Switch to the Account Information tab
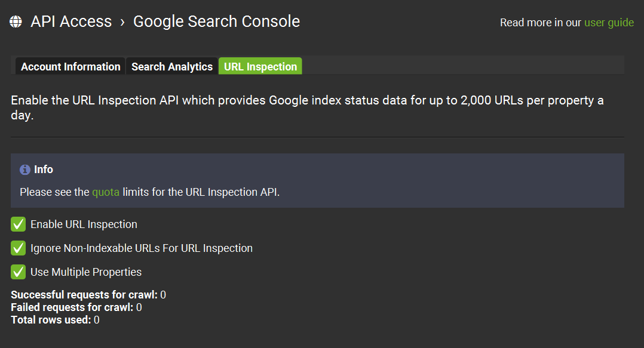The image size is (644, 348). pyautogui.click(x=70, y=67)
